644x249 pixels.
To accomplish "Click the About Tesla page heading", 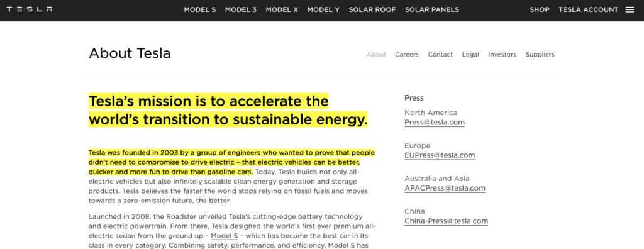I will (x=130, y=53).
